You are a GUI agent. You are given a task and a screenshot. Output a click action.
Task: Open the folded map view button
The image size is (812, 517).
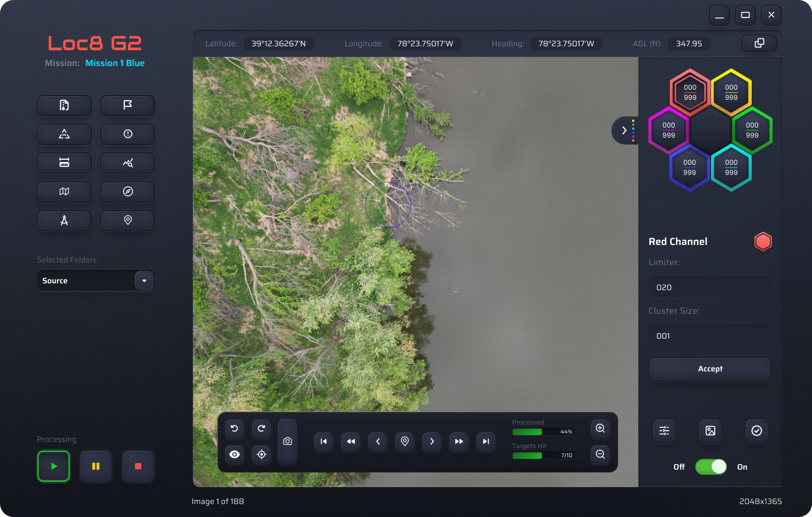(x=64, y=192)
